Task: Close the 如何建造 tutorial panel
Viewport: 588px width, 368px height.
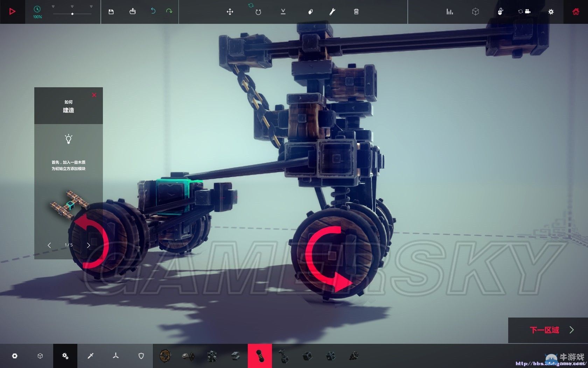Action: (94, 95)
